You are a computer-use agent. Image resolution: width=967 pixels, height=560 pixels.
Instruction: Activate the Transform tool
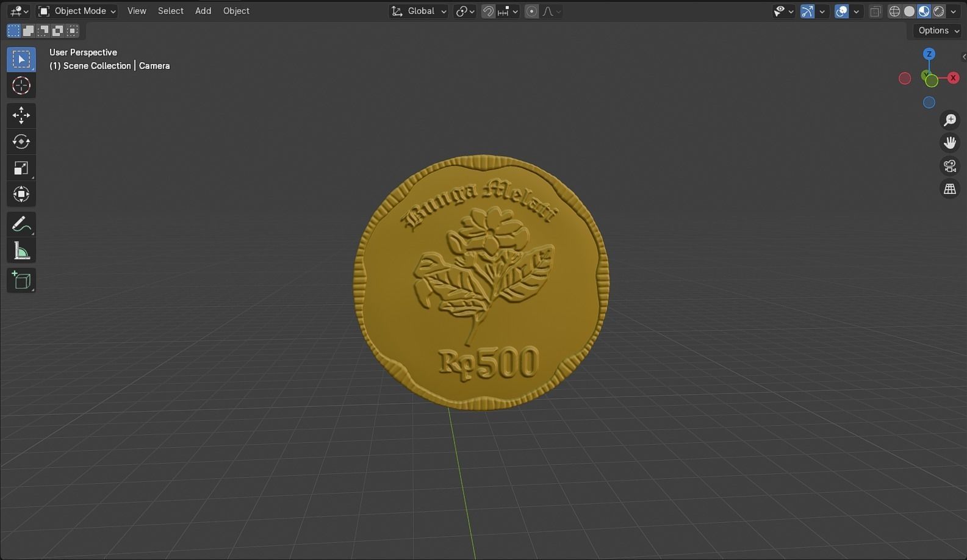21,194
